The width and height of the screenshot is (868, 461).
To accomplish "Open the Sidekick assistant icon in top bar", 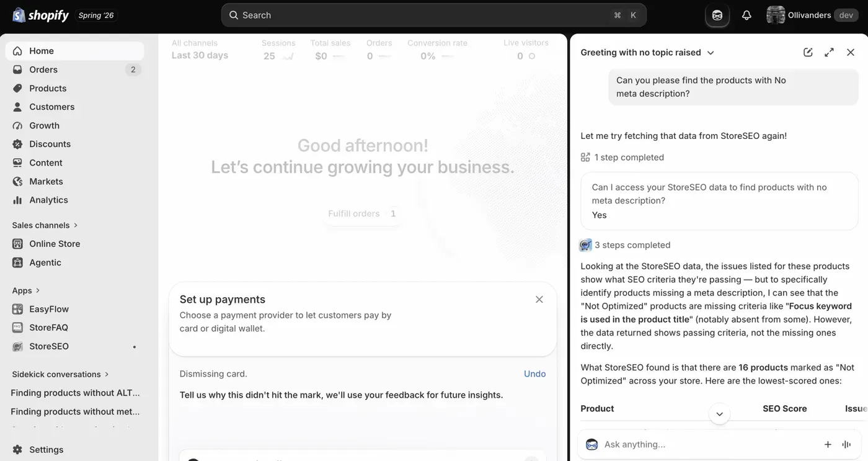I will [717, 15].
